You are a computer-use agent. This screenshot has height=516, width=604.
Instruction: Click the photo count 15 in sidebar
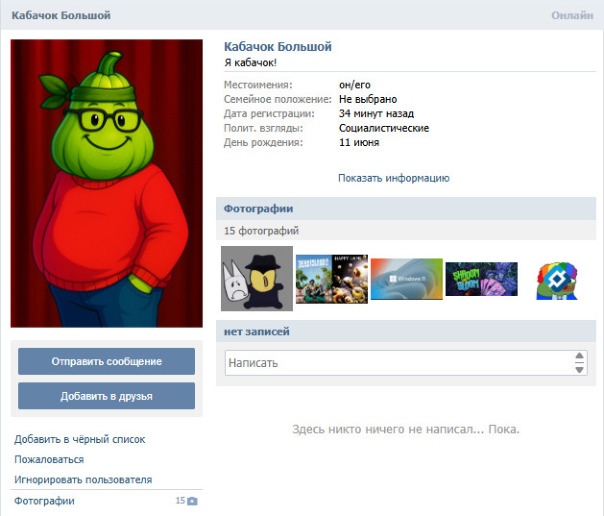pyautogui.click(x=180, y=501)
